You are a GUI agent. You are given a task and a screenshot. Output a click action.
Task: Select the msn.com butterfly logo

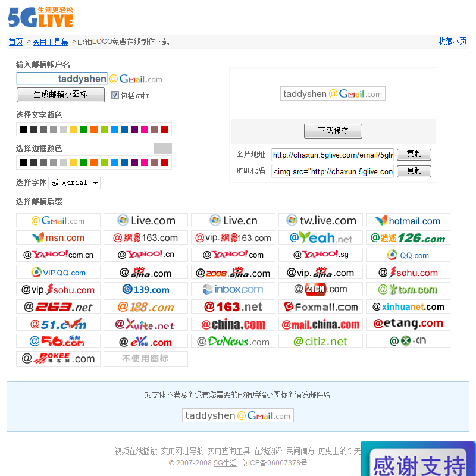click(58, 237)
